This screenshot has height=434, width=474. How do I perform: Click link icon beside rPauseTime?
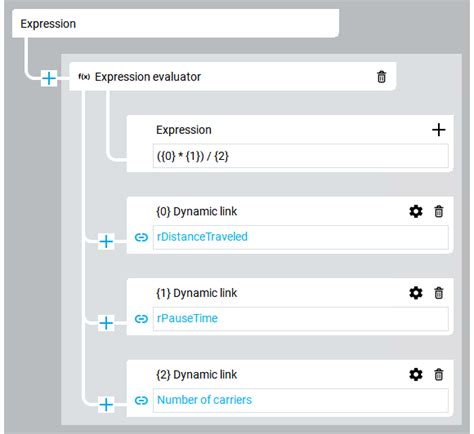[141, 319]
